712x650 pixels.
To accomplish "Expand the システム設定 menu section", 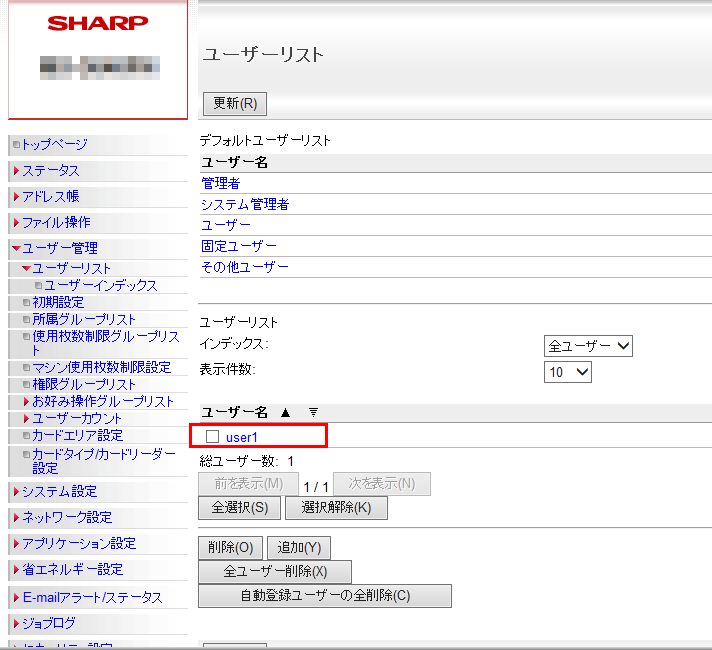I will (59, 492).
